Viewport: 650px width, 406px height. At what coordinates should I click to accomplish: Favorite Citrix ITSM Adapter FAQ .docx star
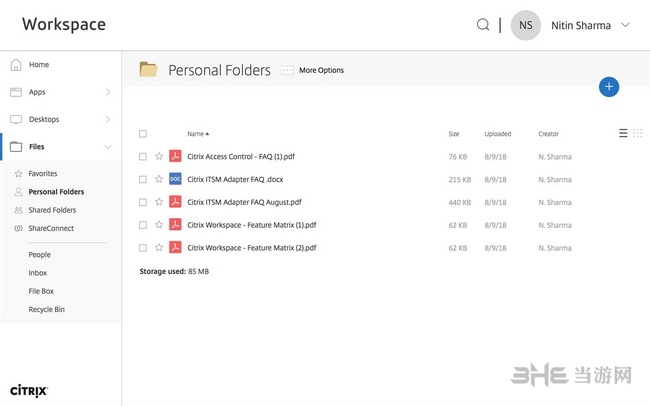tap(159, 179)
